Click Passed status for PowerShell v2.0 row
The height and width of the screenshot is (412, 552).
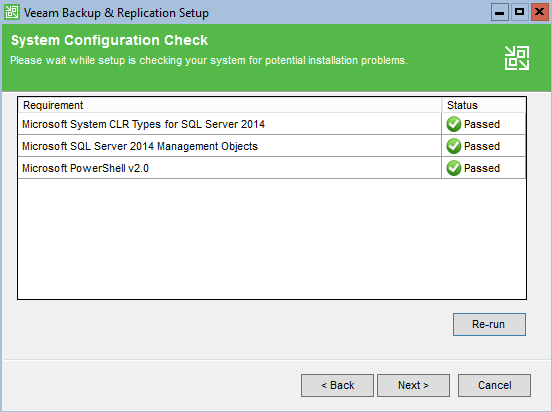[x=482, y=168]
